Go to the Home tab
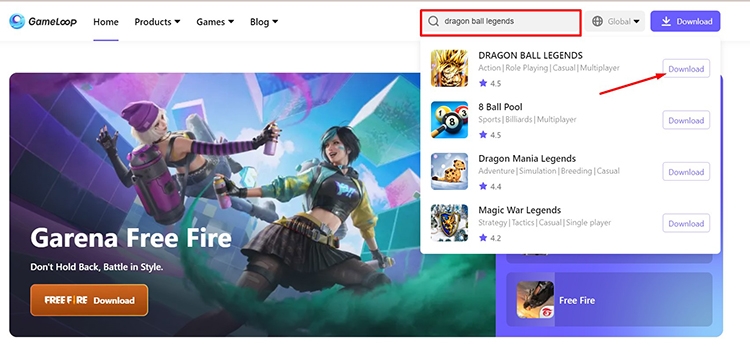Image resolution: width=750 pixels, height=360 pixels. (x=106, y=22)
